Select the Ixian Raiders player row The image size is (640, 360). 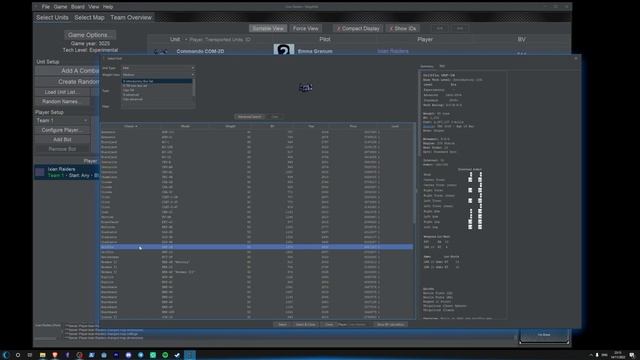coord(67,172)
